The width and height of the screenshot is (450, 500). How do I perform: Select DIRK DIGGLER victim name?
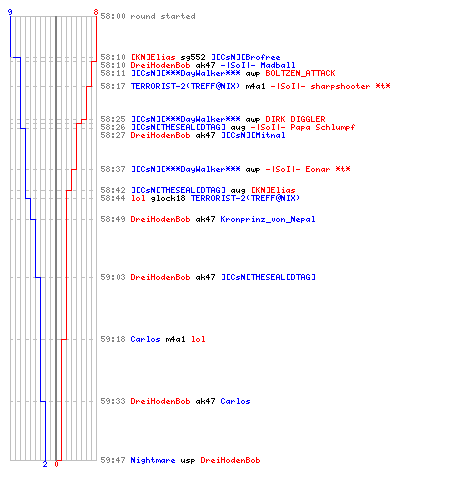(x=295, y=119)
